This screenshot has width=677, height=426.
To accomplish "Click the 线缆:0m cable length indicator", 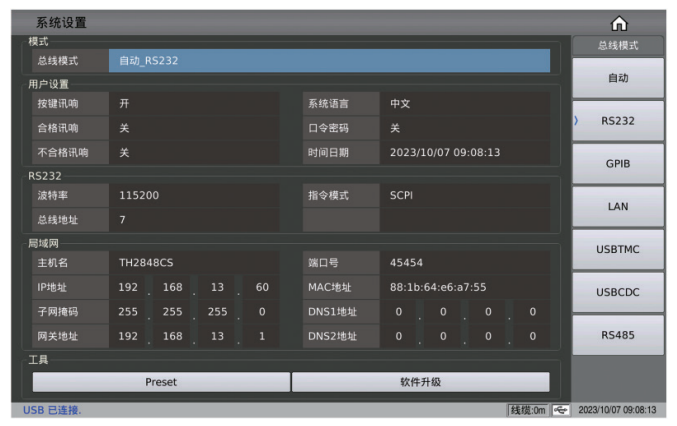I will [x=529, y=410].
